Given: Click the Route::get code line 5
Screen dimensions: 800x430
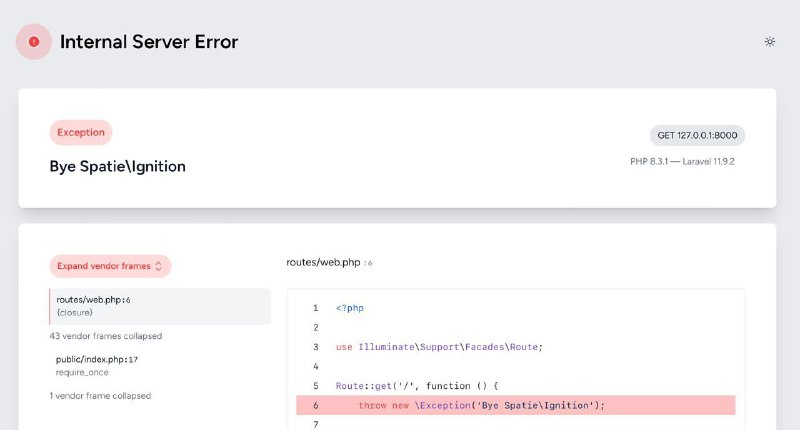Looking at the screenshot, I should tap(417, 386).
